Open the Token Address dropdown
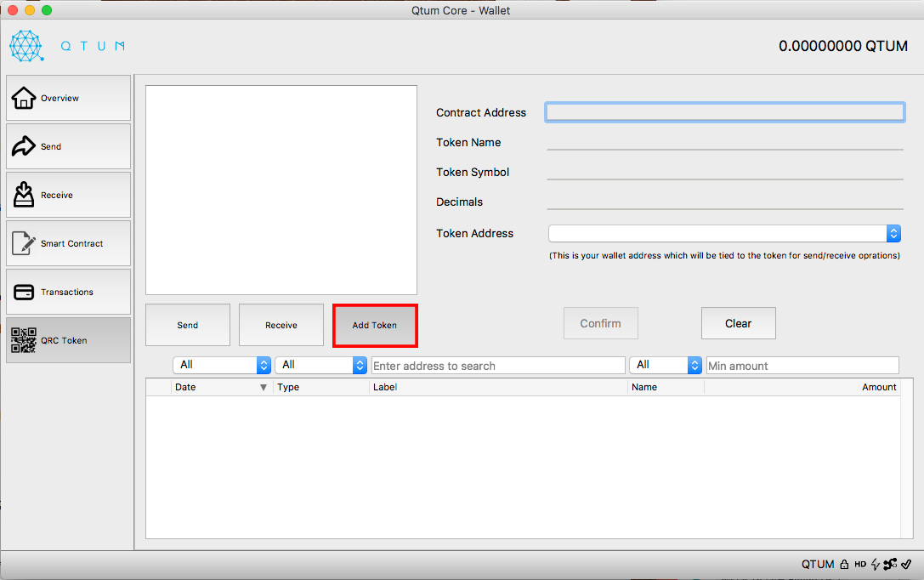The width and height of the screenshot is (924, 580). pos(724,233)
